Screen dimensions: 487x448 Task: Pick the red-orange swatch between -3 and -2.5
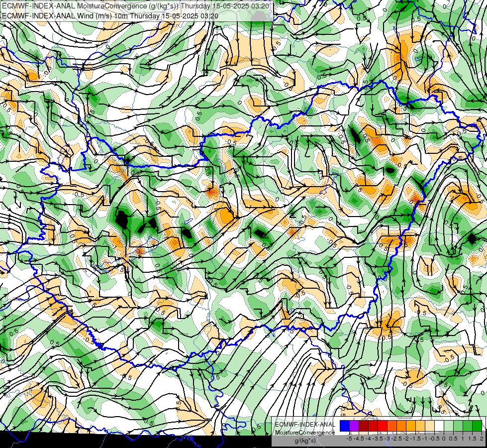point(392,426)
